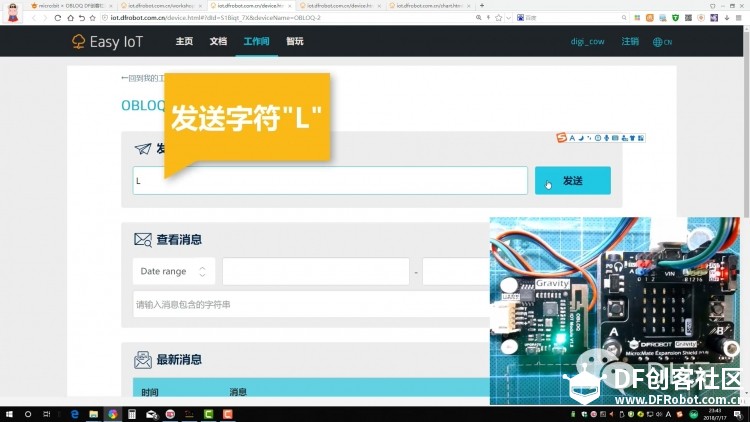Click the message filter string input field
750x422 pixels.
[x=310, y=304]
